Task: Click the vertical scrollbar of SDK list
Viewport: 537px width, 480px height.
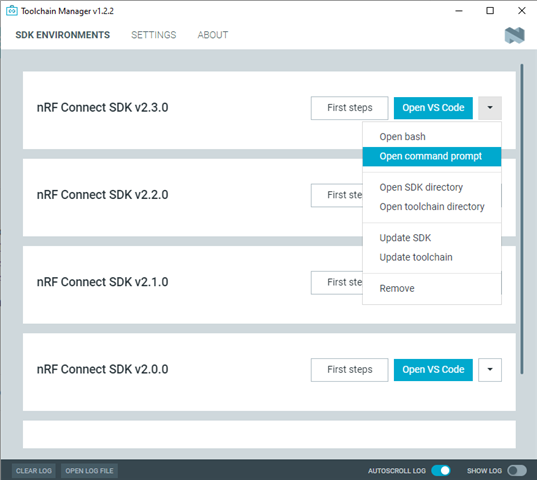Action: point(522,219)
